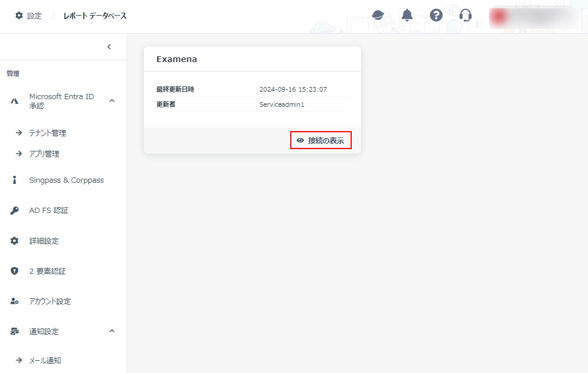
Task: Open the help question mark icon
Action: click(x=436, y=15)
